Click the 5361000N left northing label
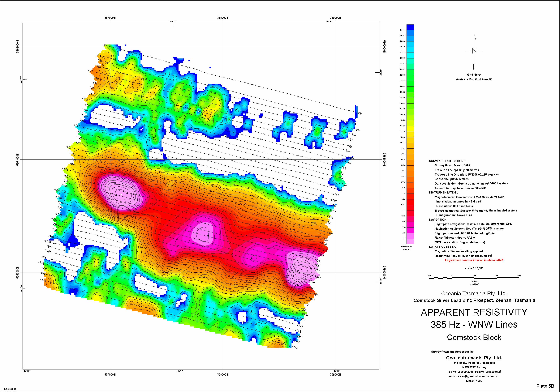 [x=18, y=160]
